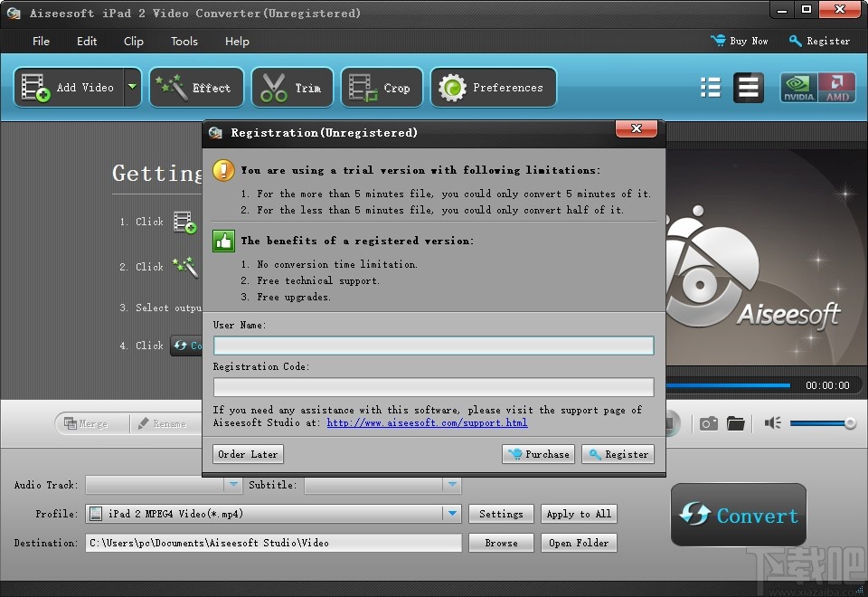Click the Registration dialog title icon

click(215, 132)
